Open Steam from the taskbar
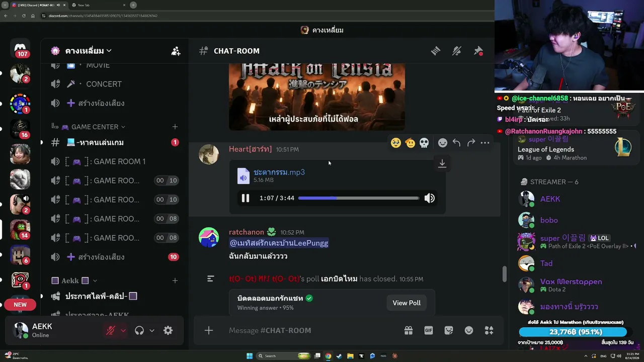644x362 pixels. [x=339, y=356]
